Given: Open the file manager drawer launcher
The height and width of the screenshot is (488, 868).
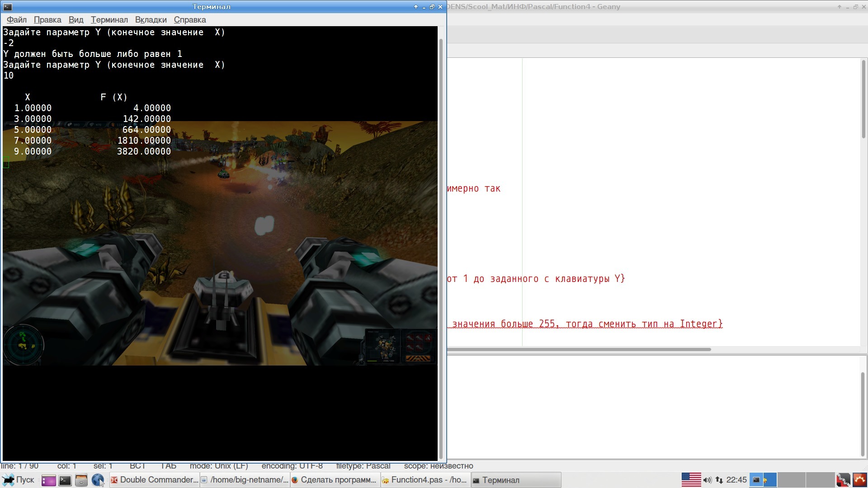Looking at the screenshot, I should (81, 480).
